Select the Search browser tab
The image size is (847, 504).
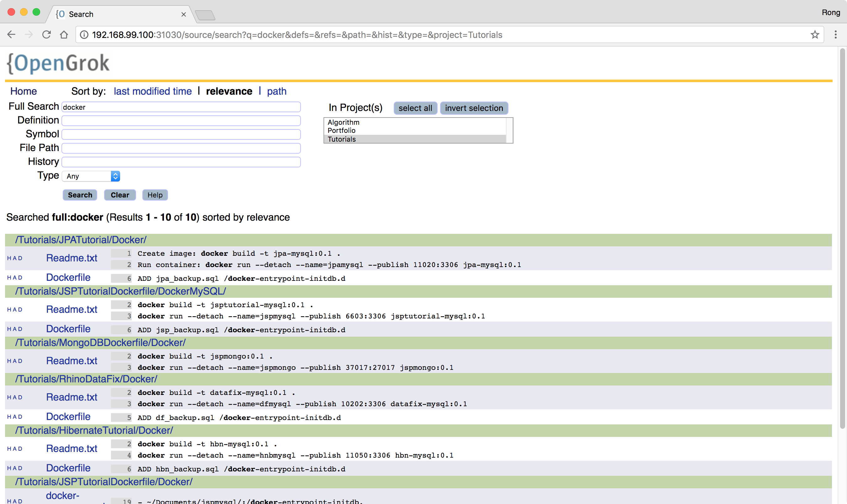coord(121,14)
